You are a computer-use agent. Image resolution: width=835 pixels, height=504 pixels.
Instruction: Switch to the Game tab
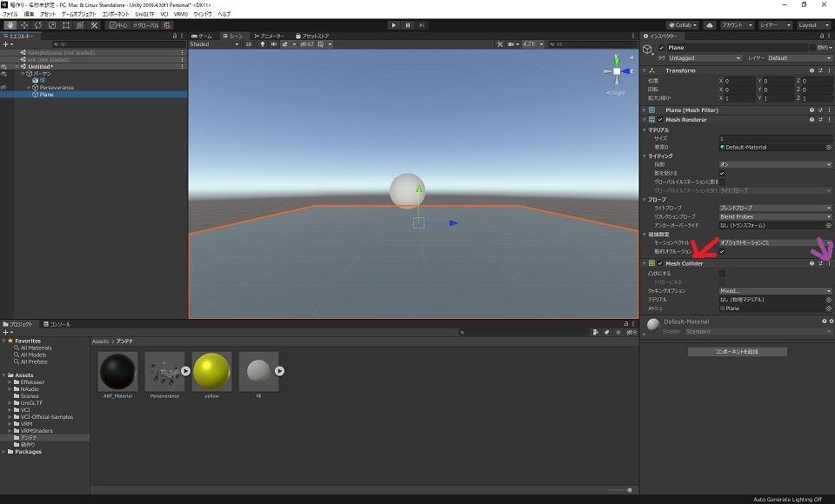tap(202, 36)
